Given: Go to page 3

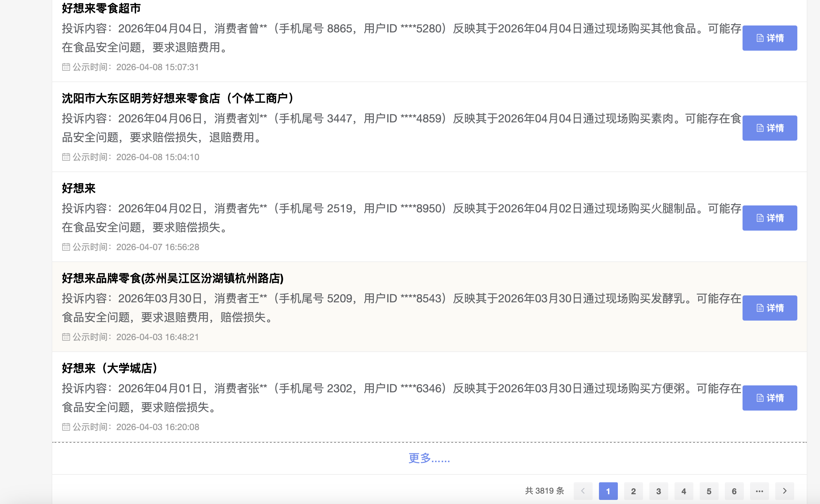Looking at the screenshot, I should tap(658, 491).
